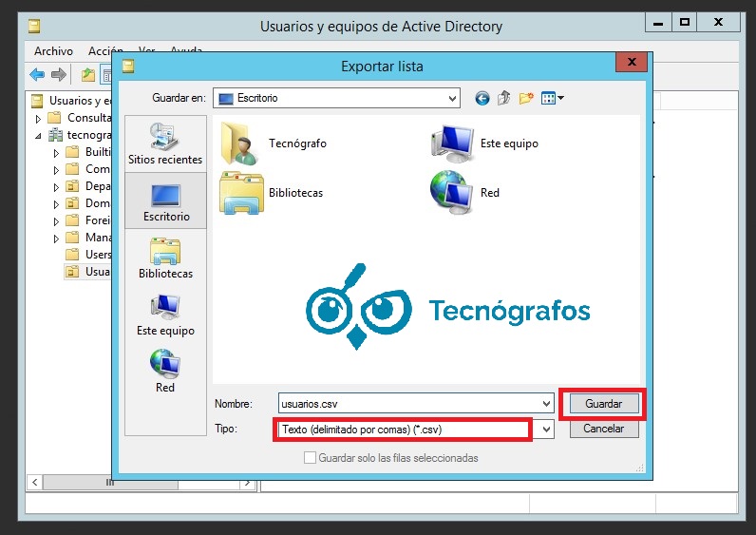Screen dimensions: 756x535
Task: Expand the Consultas node in the tree
Action: [x=39, y=118]
